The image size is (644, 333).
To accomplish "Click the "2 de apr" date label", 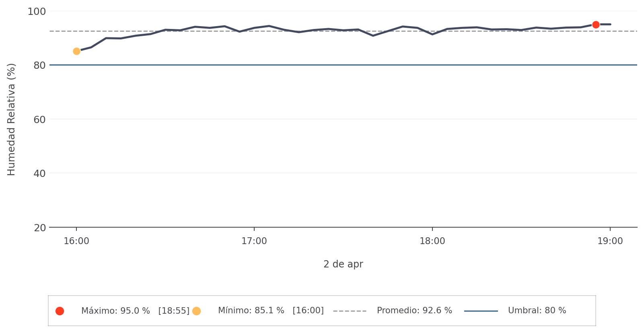I will (343, 264).
